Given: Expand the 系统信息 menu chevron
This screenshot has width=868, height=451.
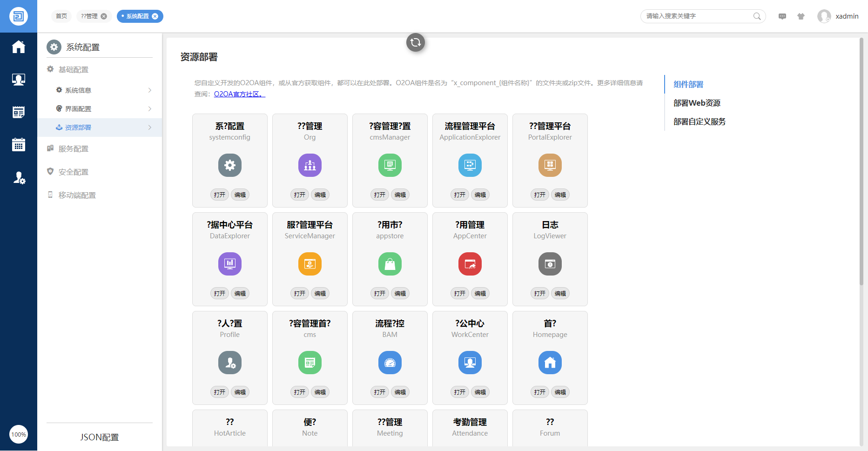Looking at the screenshot, I should 150,90.
